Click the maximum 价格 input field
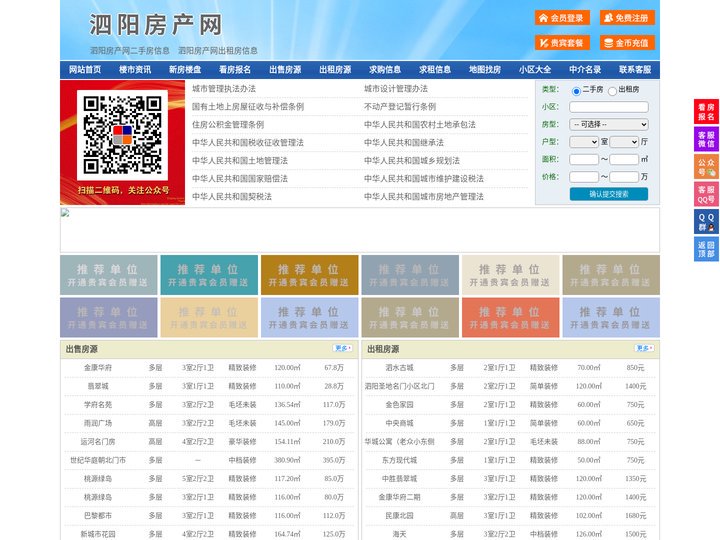Screen dimensions: 720x540 [624, 177]
